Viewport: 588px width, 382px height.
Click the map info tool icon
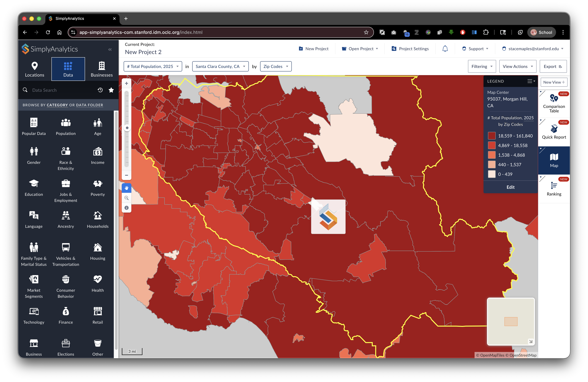point(127,208)
